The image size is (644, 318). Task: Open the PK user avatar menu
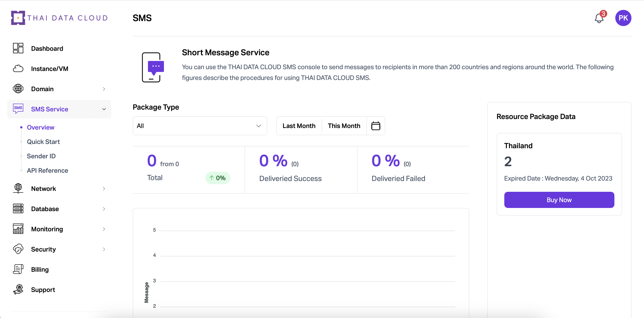point(623,18)
